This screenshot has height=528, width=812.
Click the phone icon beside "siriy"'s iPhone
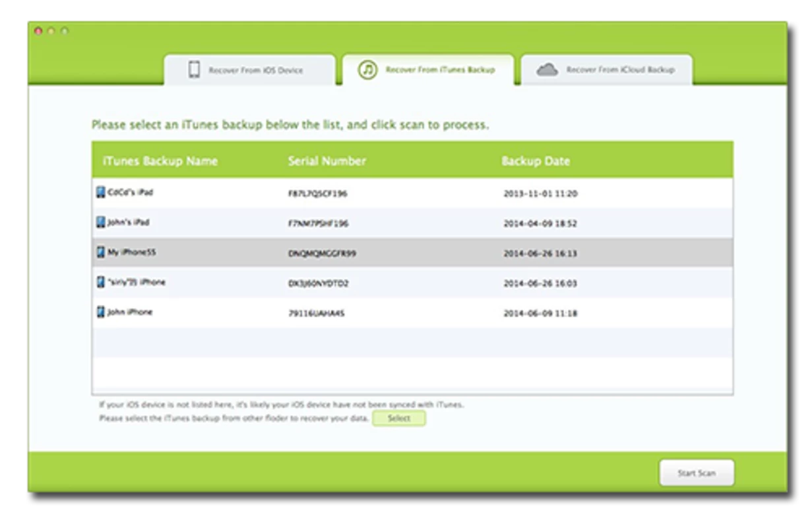click(x=100, y=282)
